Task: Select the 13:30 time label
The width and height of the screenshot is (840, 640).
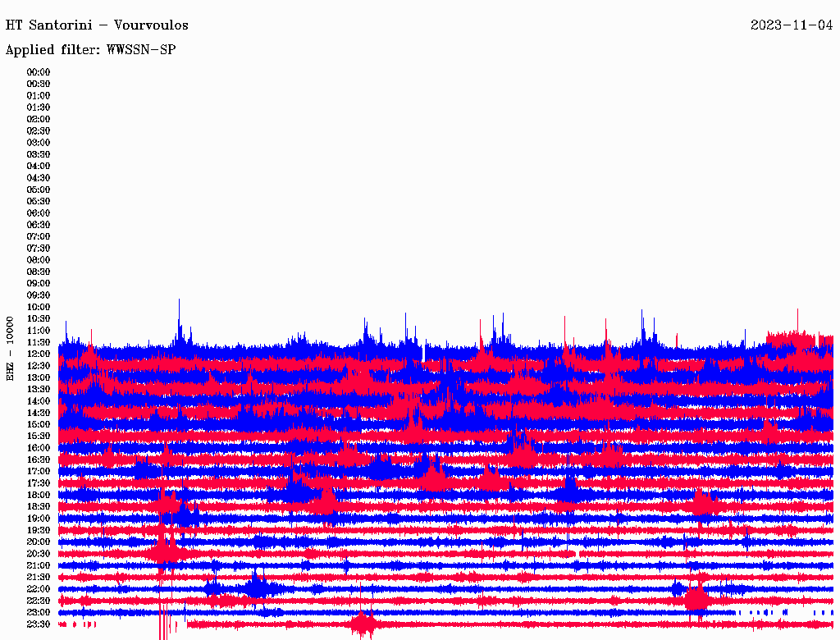Action: [x=39, y=390]
